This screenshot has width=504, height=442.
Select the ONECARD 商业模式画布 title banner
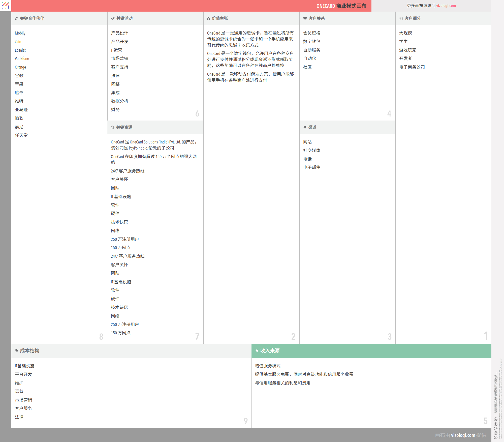[341, 6]
